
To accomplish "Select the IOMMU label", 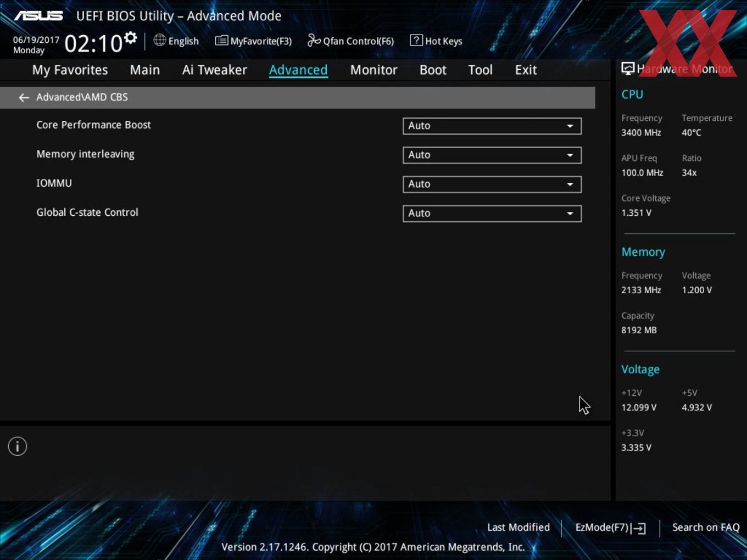I will tap(54, 183).
